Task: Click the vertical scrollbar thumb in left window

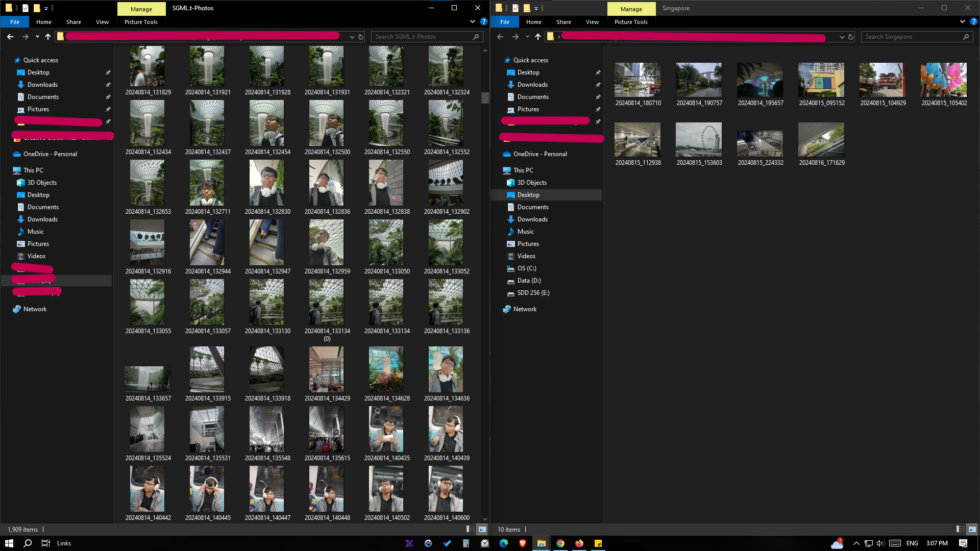Action: (485, 97)
